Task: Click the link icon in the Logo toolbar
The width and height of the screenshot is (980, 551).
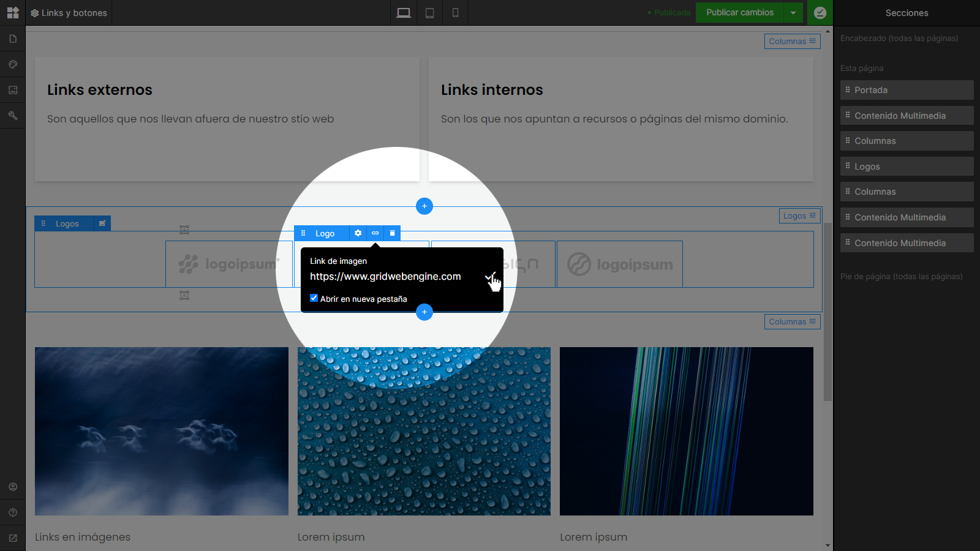Action: [x=375, y=233]
